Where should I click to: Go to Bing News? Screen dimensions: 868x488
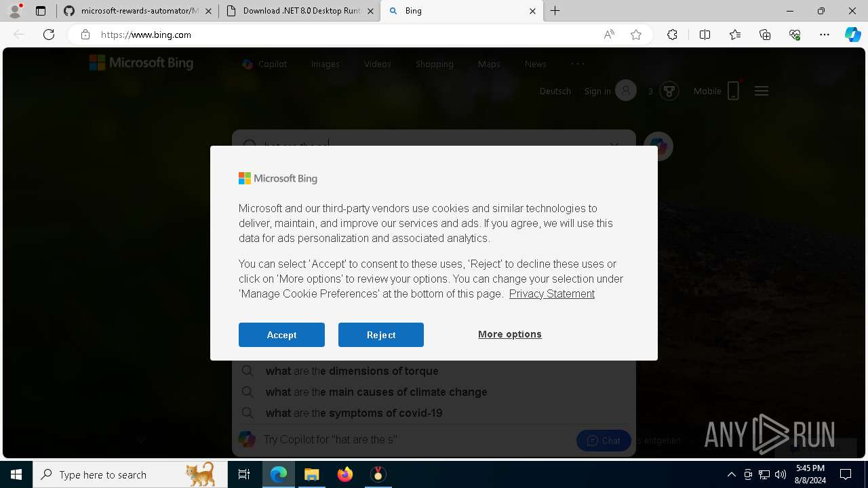(x=536, y=64)
